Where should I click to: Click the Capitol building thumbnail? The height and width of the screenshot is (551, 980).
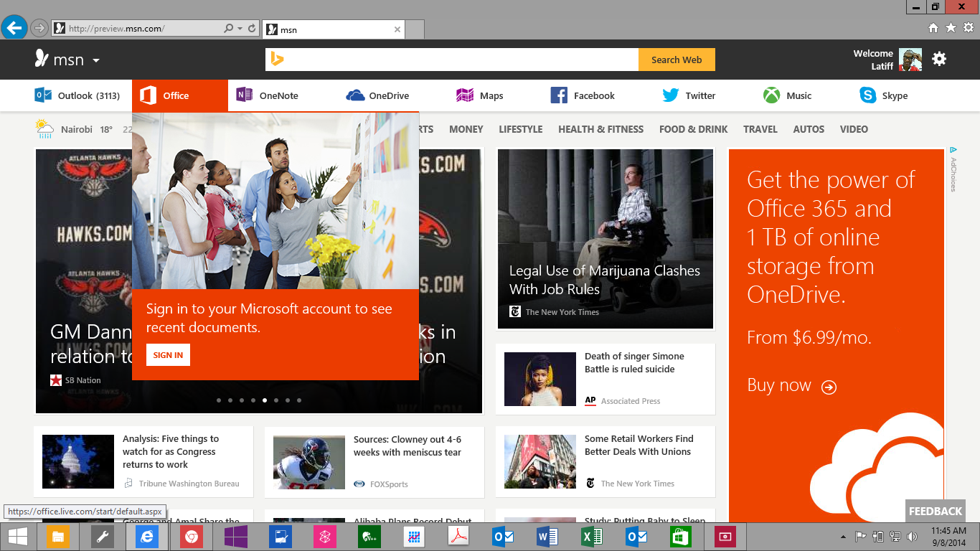78,462
